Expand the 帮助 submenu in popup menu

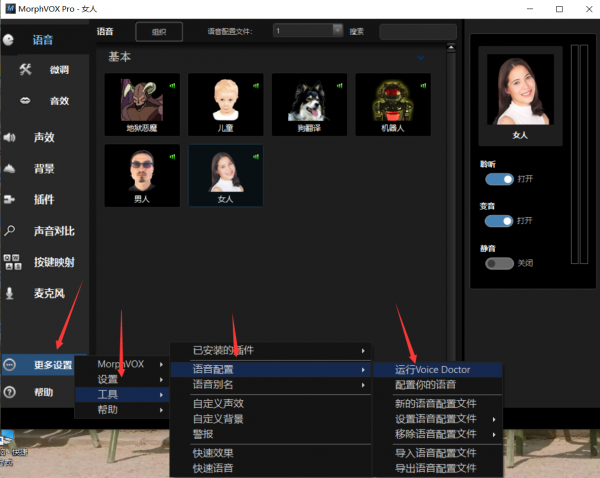coord(122,410)
